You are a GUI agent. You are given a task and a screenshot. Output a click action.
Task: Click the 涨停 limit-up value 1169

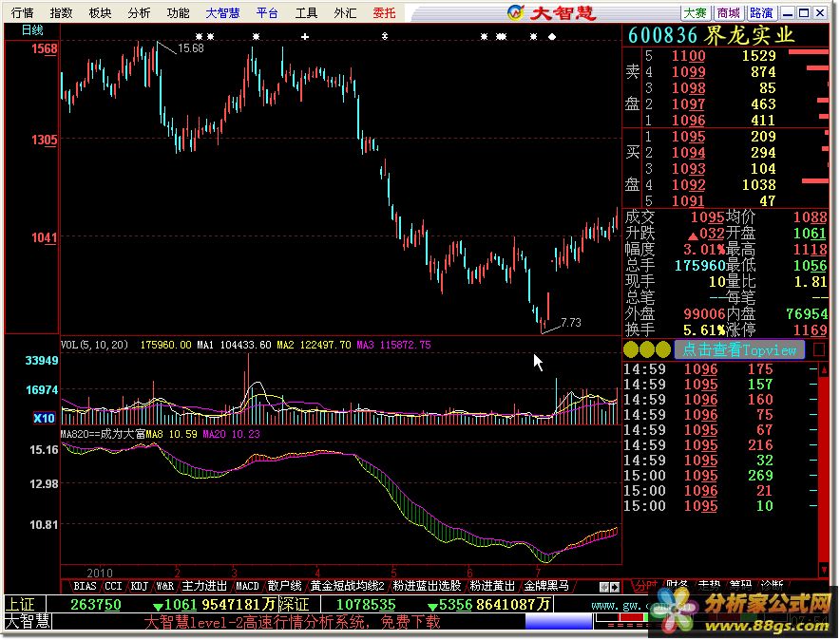coord(811,329)
